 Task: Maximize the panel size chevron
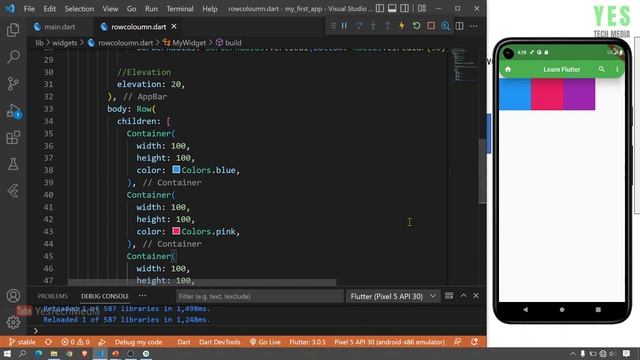coord(463,296)
